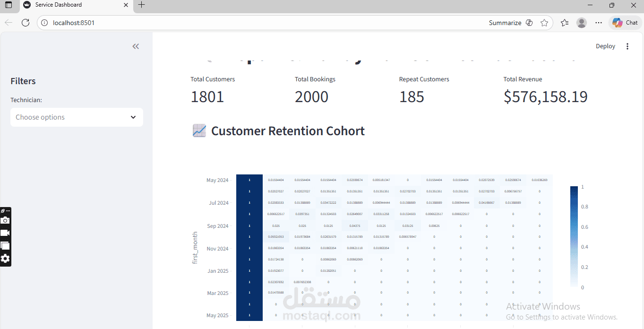This screenshot has height=329, width=644.
Task: Open the browser Settings and more menu
Action: pos(599,23)
